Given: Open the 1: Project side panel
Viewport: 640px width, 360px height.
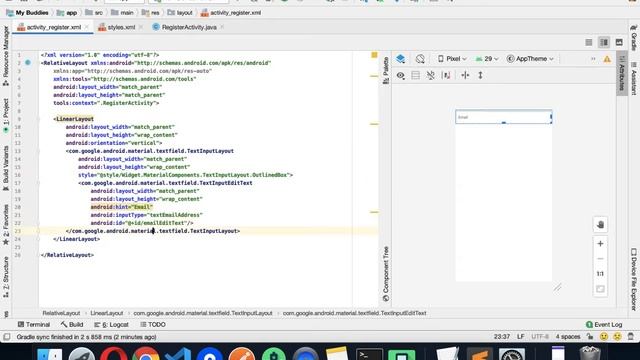Looking at the screenshot, I should [6, 116].
